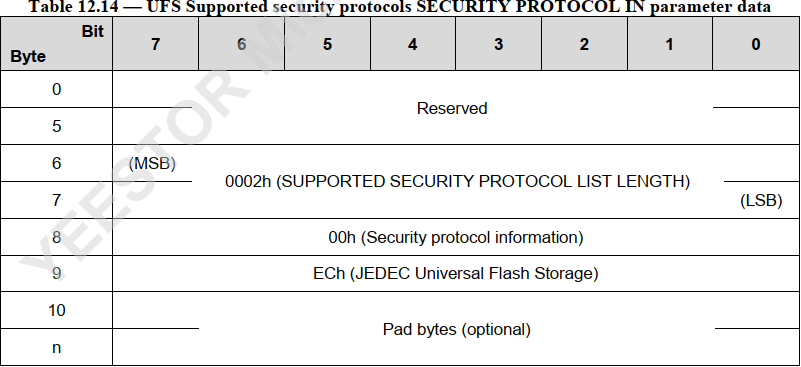
Task: Select the ECh JEDEC Universal Flash Storage row
Action: pos(456,273)
